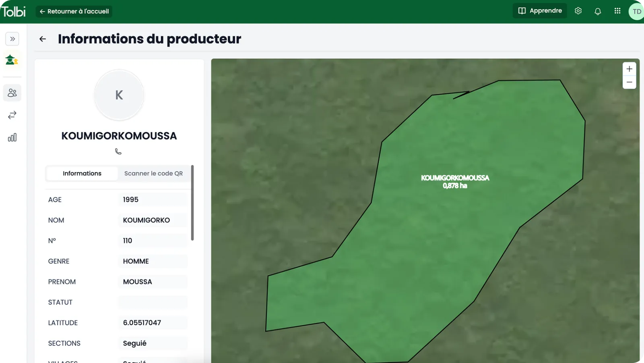Click the back arrow beside page title
644x363 pixels.
43,39
